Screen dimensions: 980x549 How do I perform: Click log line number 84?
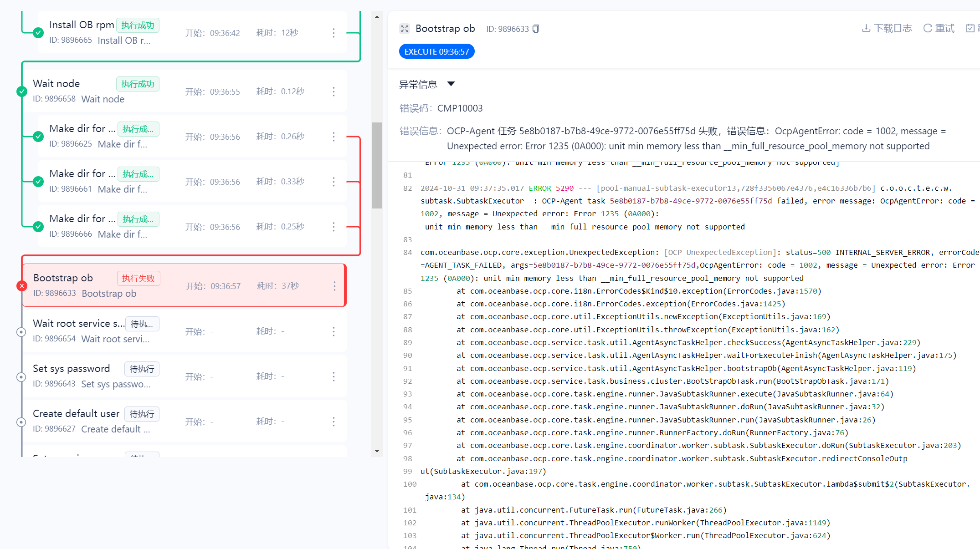coord(407,252)
